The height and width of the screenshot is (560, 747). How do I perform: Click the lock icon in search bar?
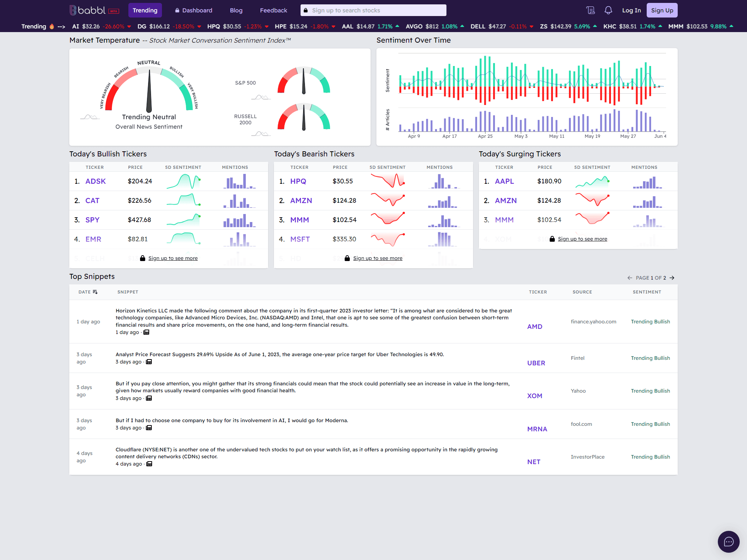[x=306, y=10]
